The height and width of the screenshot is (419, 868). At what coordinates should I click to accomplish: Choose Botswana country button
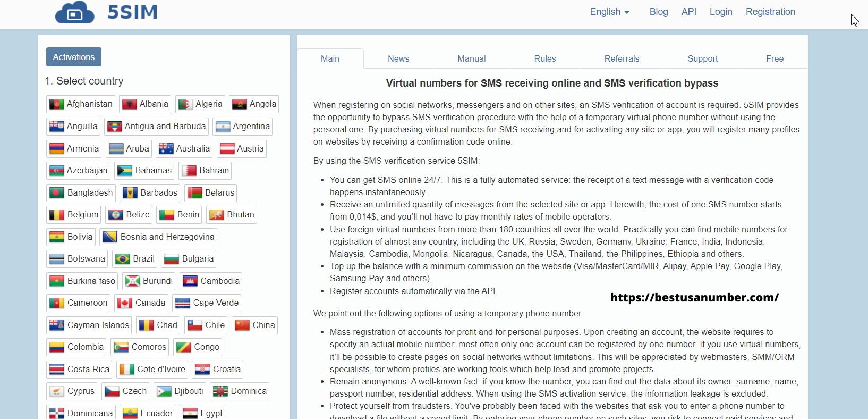coord(77,259)
